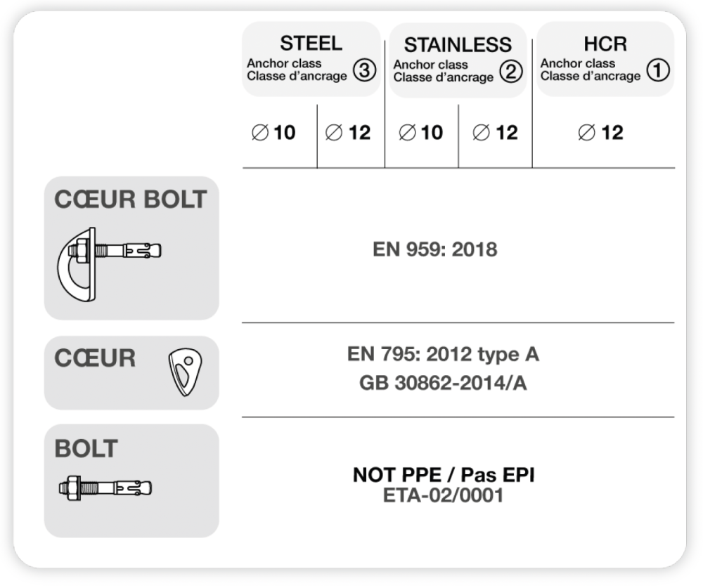Click the GB 30862-2014/A standard text
Image resolution: width=703 pixels, height=588 pixels.
point(443,383)
